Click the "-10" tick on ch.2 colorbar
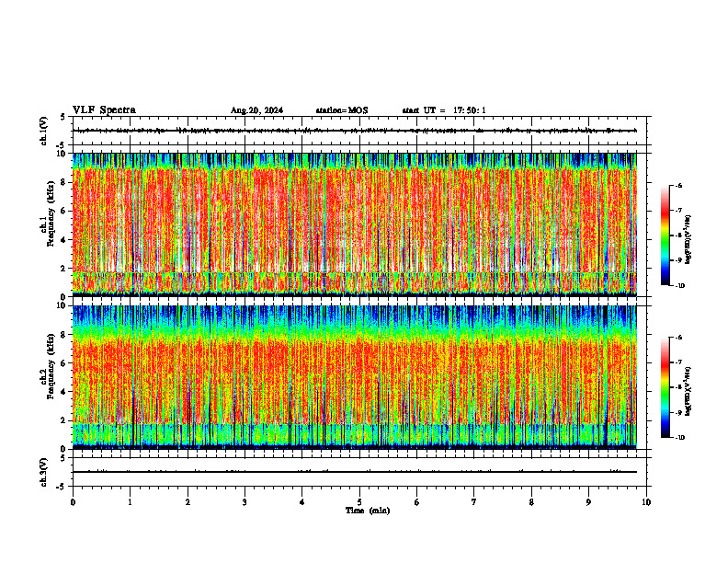The width and height of the screenshot is (728, 563). (679, 438)
